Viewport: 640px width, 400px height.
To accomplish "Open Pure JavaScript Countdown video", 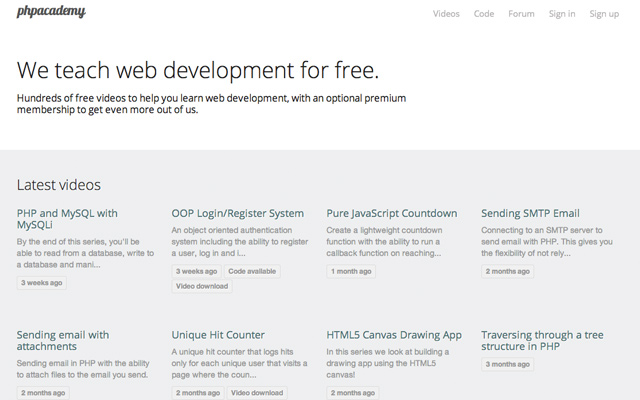I will pyautogui.click(x=391, y=213).
